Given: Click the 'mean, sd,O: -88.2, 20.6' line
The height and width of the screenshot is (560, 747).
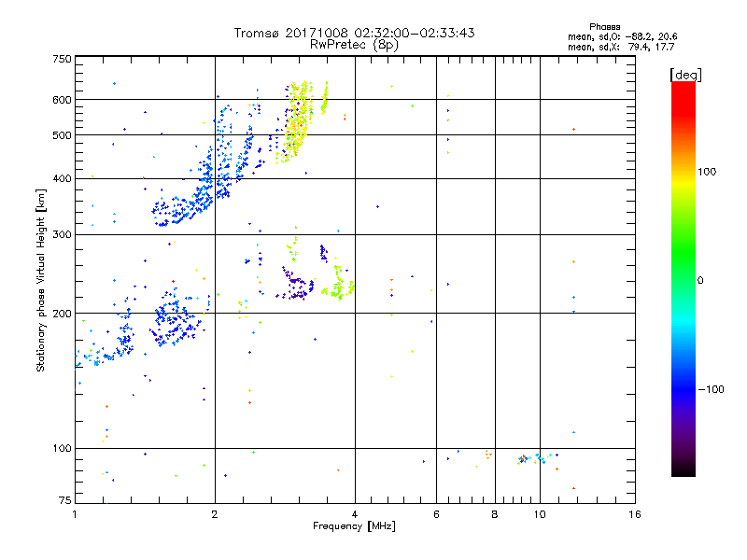Looking at the screenshot, I should point(622,36).
